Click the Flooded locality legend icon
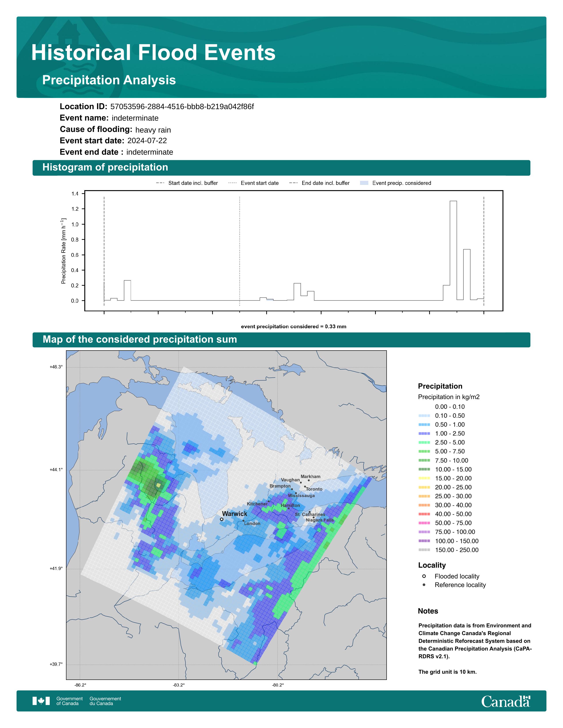 pyautogui.click(x=424, y=576)
